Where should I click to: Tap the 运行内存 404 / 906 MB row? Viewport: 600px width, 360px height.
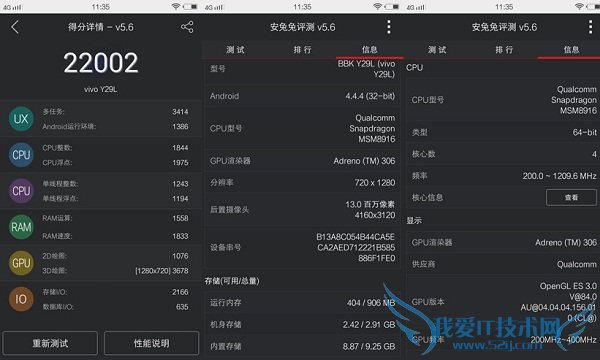click(x=302, y=303)
